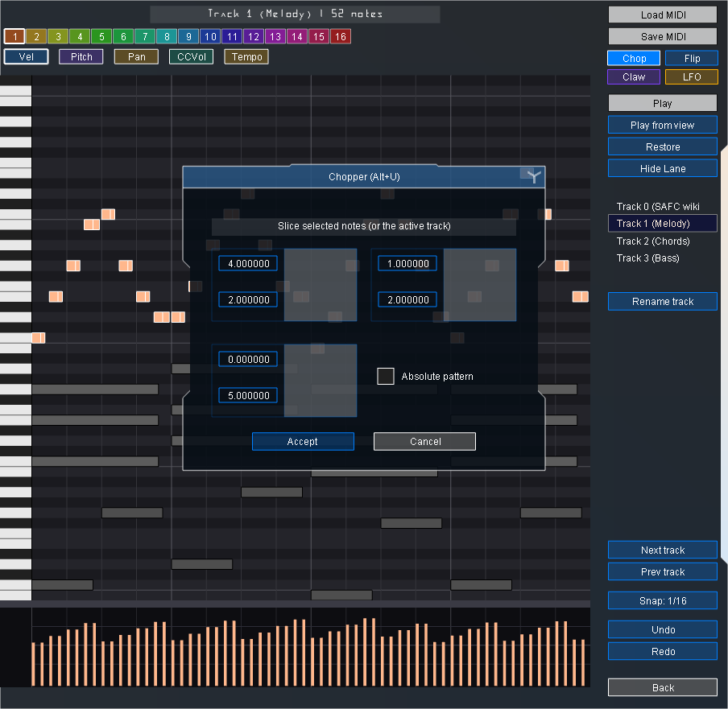
Task: Select Track 2 (Chords) in list
Action: (663, 241)
